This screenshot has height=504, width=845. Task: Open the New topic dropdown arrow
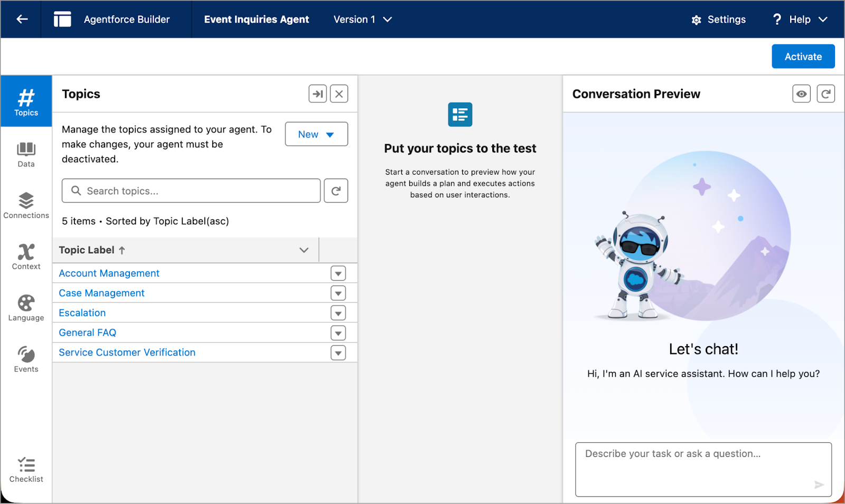point(331,134)
